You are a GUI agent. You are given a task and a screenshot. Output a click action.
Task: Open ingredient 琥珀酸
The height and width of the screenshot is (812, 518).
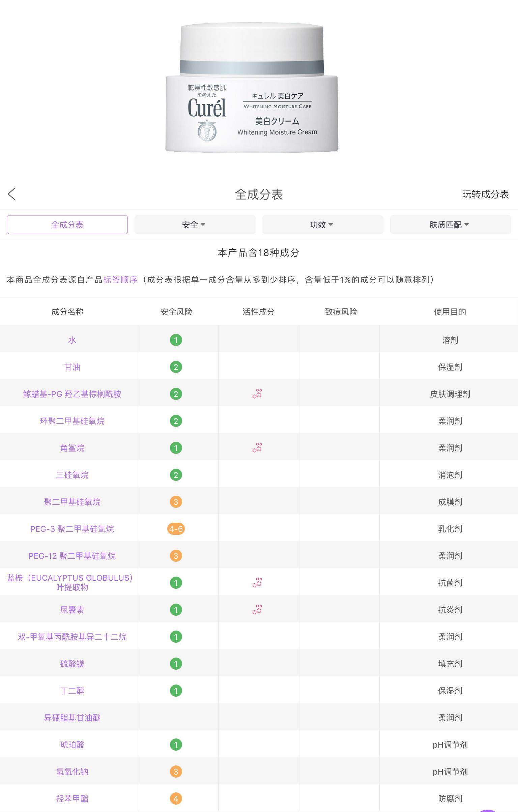tap(72, 745)
